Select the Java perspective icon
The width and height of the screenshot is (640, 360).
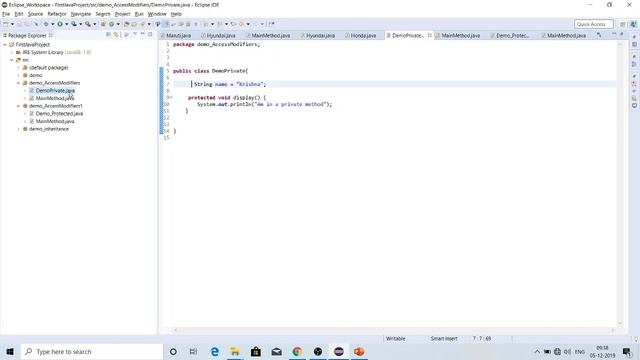[633, 24]
